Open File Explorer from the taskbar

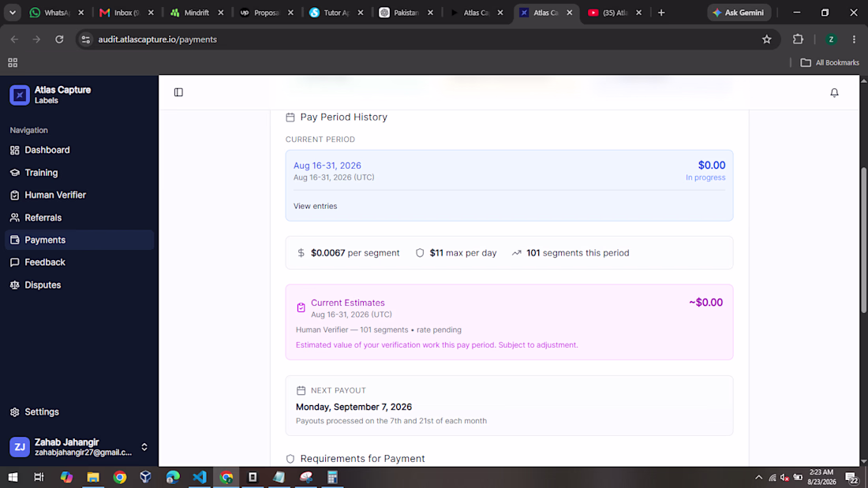[x=93, y=477]
